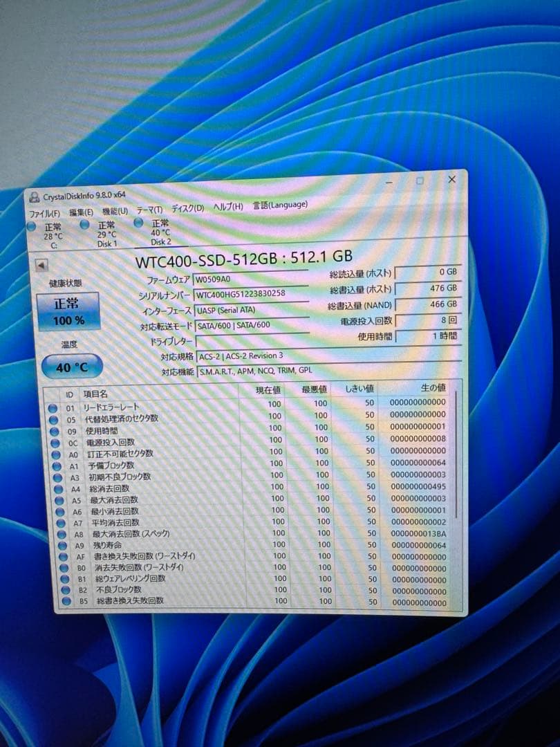Screen dimensions: 560x747
Task: Select the 残り寿命 attribute name
Action: tap(107, 545)
